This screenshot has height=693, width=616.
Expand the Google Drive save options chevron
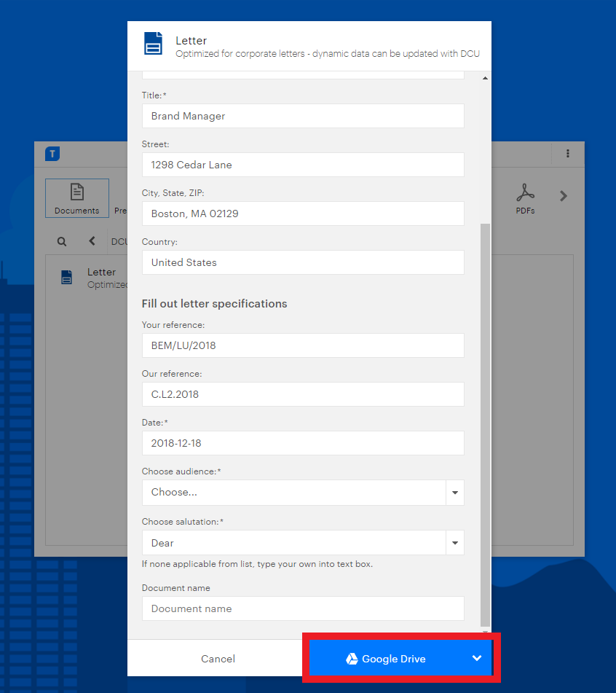point(477,658)
